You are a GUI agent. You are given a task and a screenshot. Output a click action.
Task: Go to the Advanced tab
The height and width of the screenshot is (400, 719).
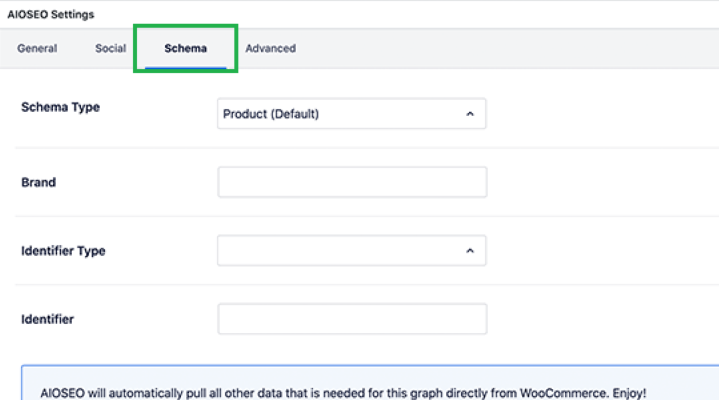pos(270,48)
